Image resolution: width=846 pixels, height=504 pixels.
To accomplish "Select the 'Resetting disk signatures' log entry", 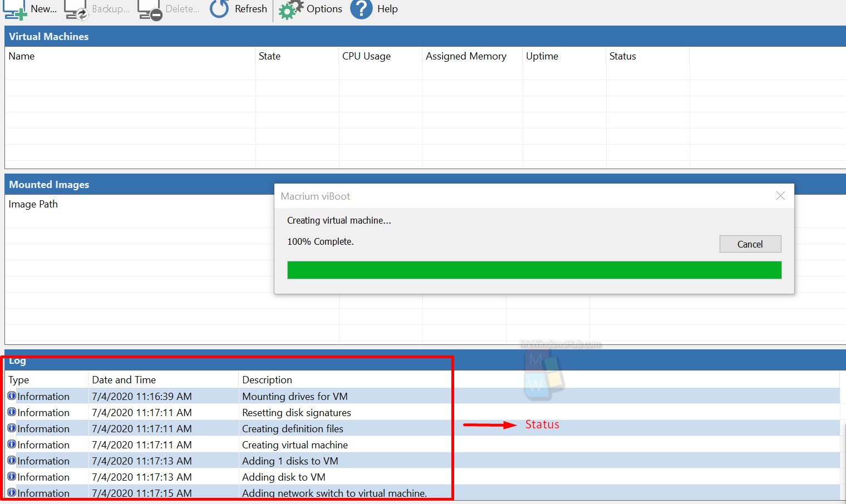I will click(x=423, y=412).
